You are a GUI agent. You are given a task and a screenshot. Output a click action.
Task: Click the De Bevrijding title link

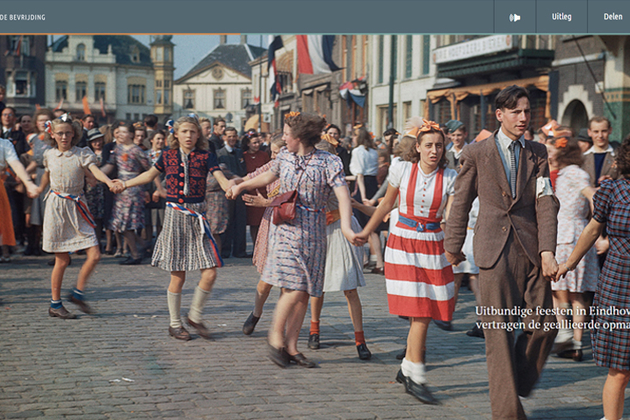pyautogui.click(x=24, y=17)
